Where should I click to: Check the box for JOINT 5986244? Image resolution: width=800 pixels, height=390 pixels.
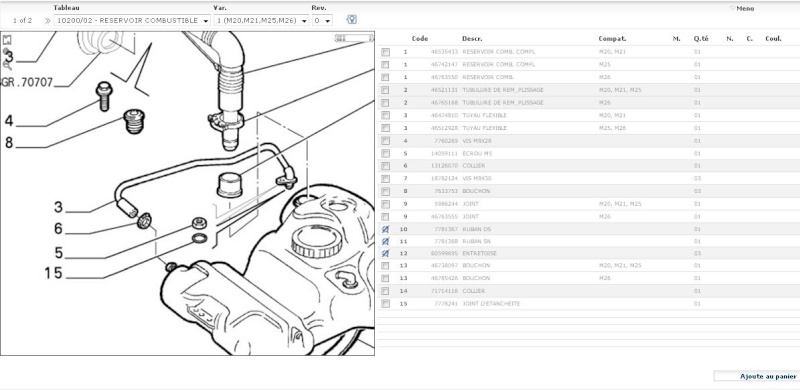tap(385, 204)
